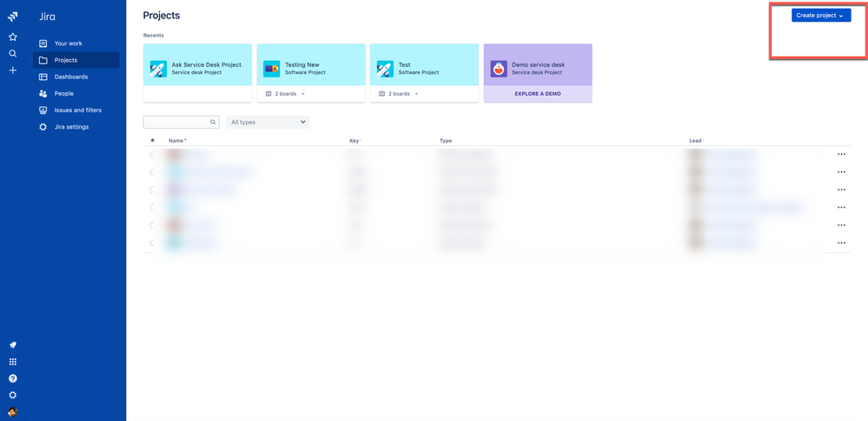Expand 2 boards dropdown on Test card
868x421 pixels.
(x=400, y=94)
